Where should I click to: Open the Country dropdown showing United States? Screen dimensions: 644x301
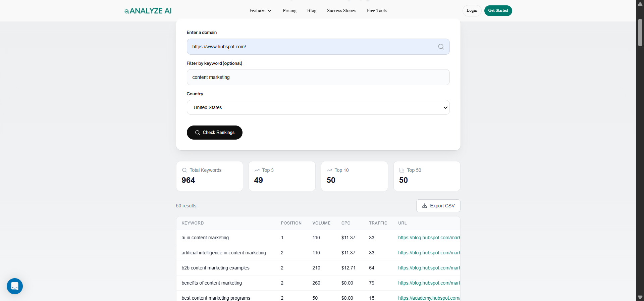pos(318,107)
